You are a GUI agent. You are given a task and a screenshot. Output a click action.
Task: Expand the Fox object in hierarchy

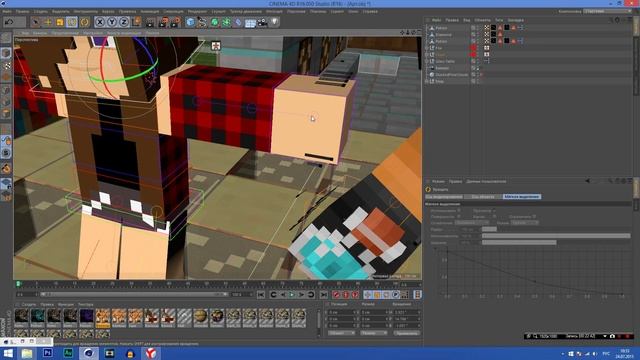(427, 48)
